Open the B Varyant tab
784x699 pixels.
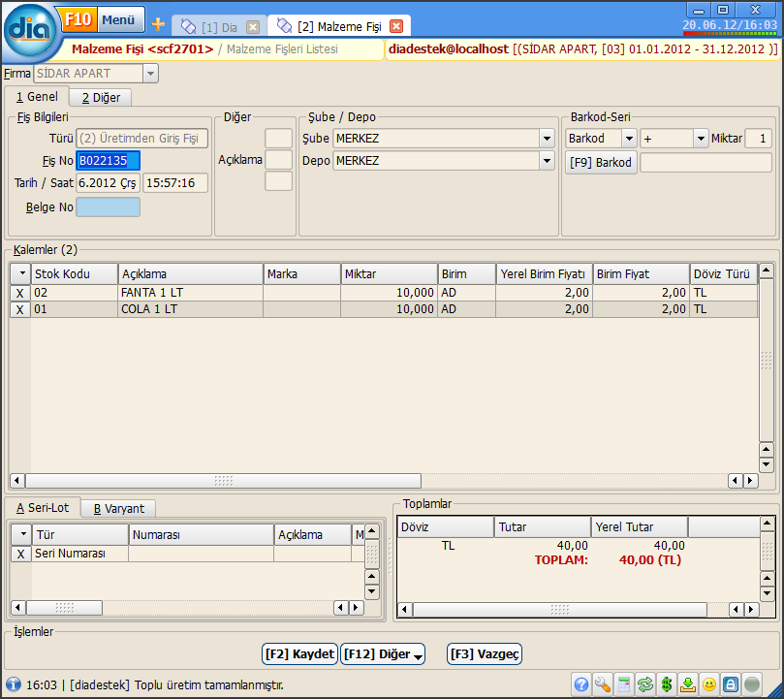(x=118, y=509)
